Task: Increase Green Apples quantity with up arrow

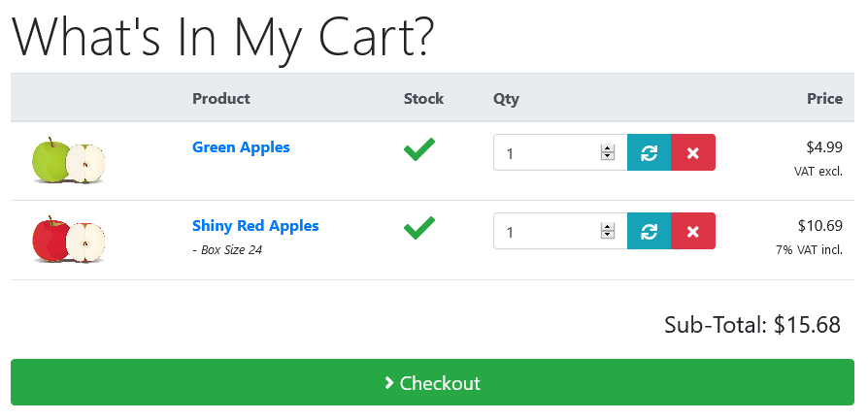Action: pyautogui.click(x=608, y=148)
